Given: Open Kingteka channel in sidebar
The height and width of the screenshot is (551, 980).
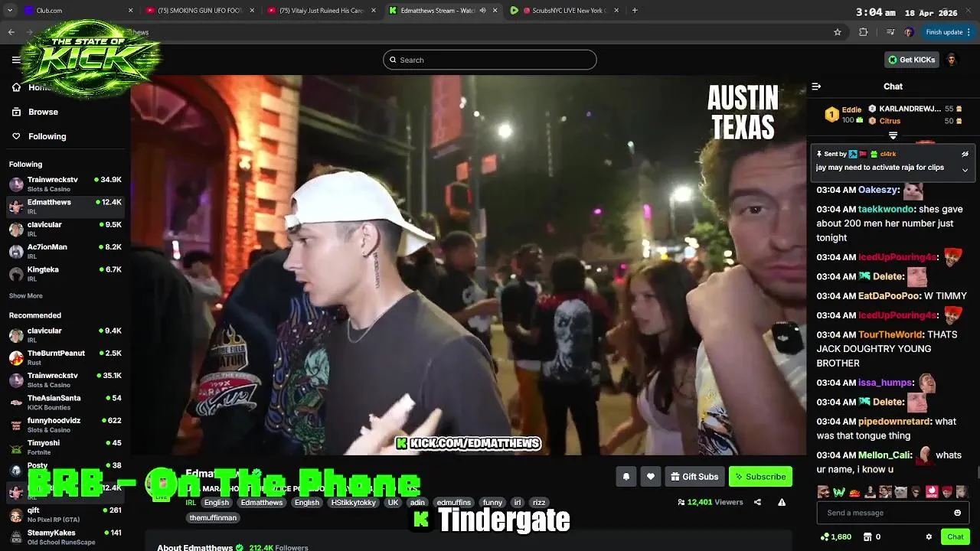Looking at the screenshot, I should [x=65, y=274].
